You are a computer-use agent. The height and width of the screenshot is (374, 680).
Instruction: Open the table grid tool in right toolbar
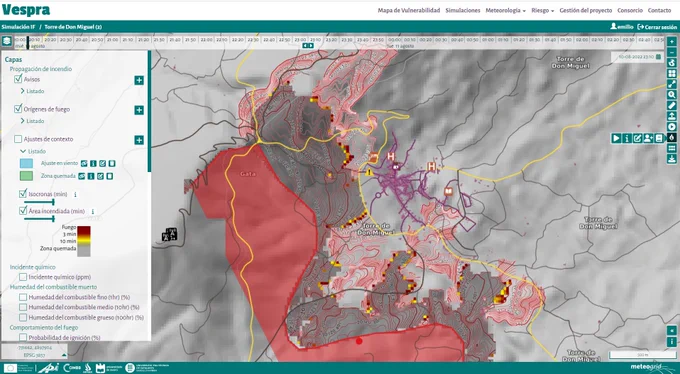(x=671, y=148)
